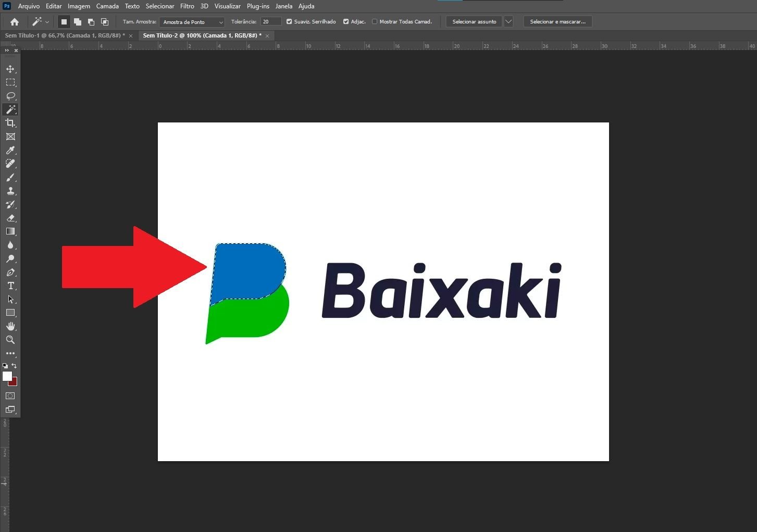Open the 3D menu

pos(204,6)
